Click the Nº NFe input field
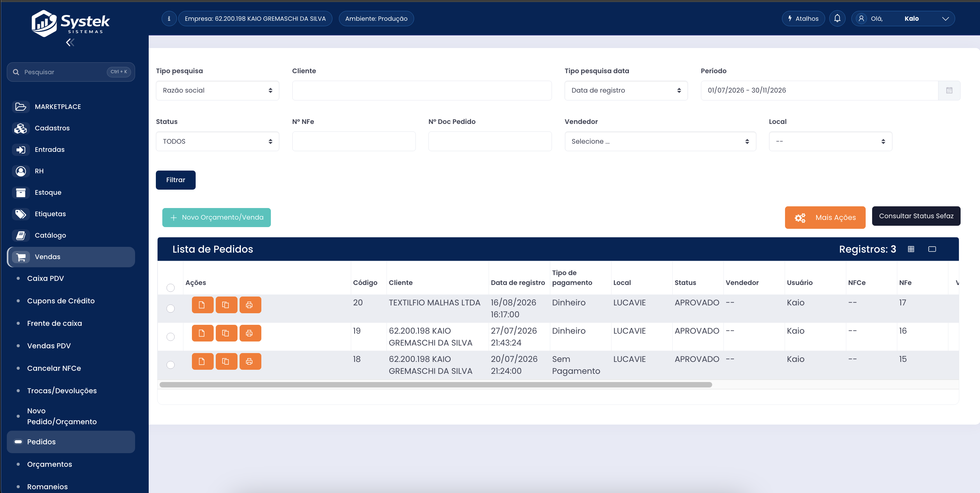 coord(354,141)
